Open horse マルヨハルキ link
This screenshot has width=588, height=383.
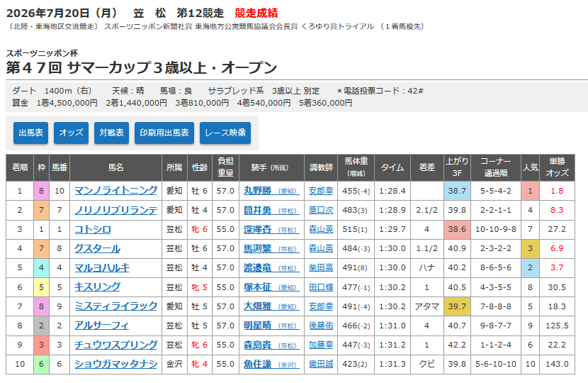(102, 267)
